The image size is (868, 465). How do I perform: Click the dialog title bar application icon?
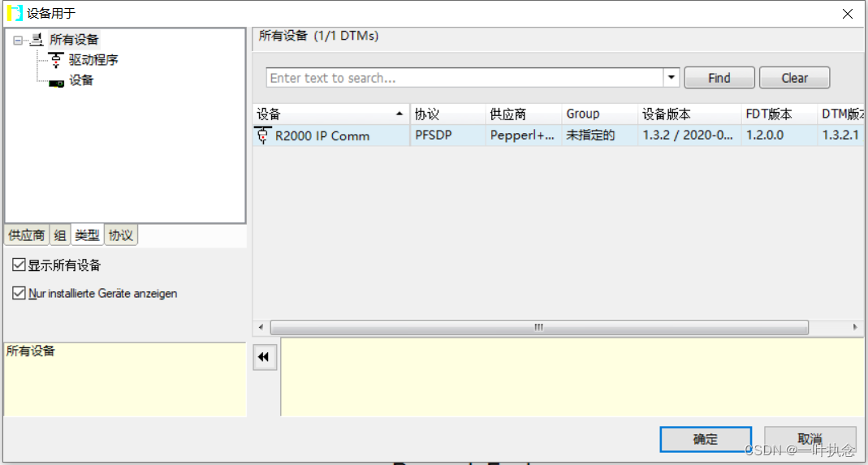click(x=15, y=13)
